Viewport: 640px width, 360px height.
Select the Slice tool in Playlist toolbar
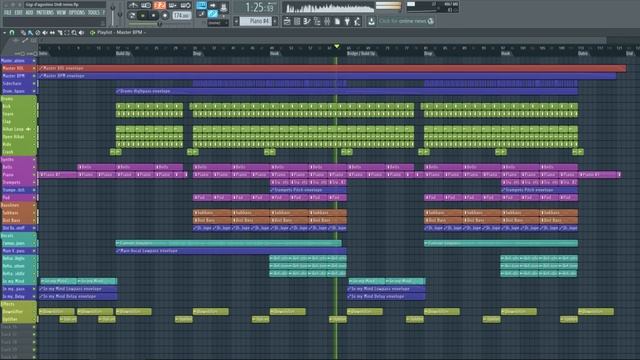[x=60, y=32]
